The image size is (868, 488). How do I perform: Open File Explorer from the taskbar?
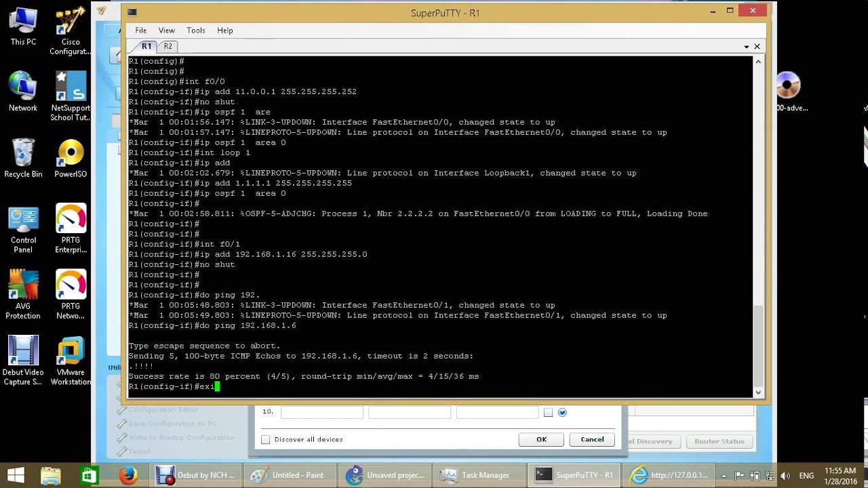[x=51, y=475]
